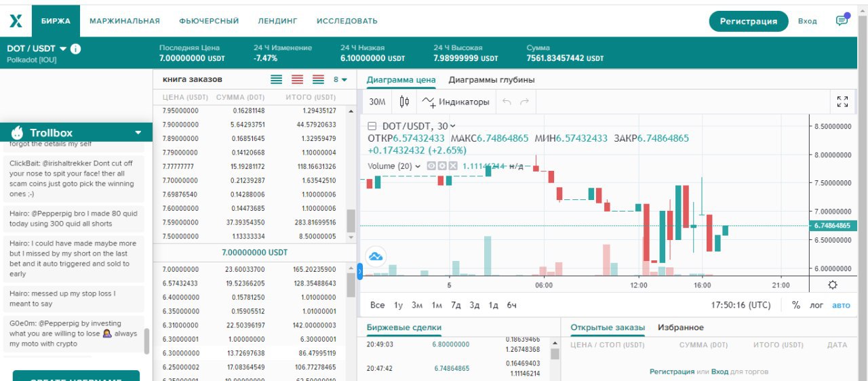The height and width of the screenshot is (381, 868).
Task: Open chart settings gear below price scale
Action: (833, 285)
